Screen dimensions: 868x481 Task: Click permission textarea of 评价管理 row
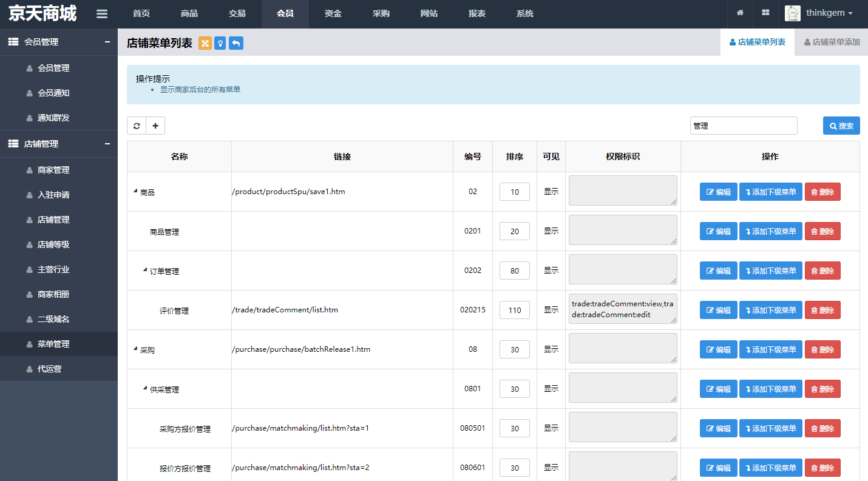click(623, 309)
